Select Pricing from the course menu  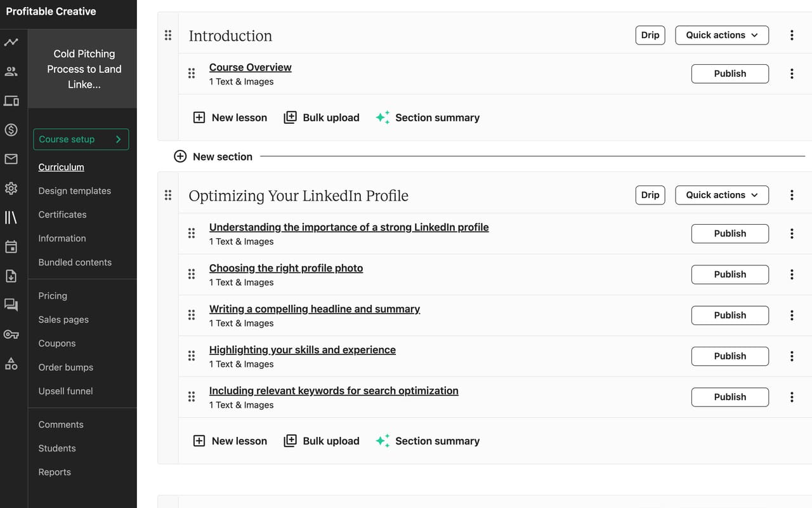click(53, 295)
